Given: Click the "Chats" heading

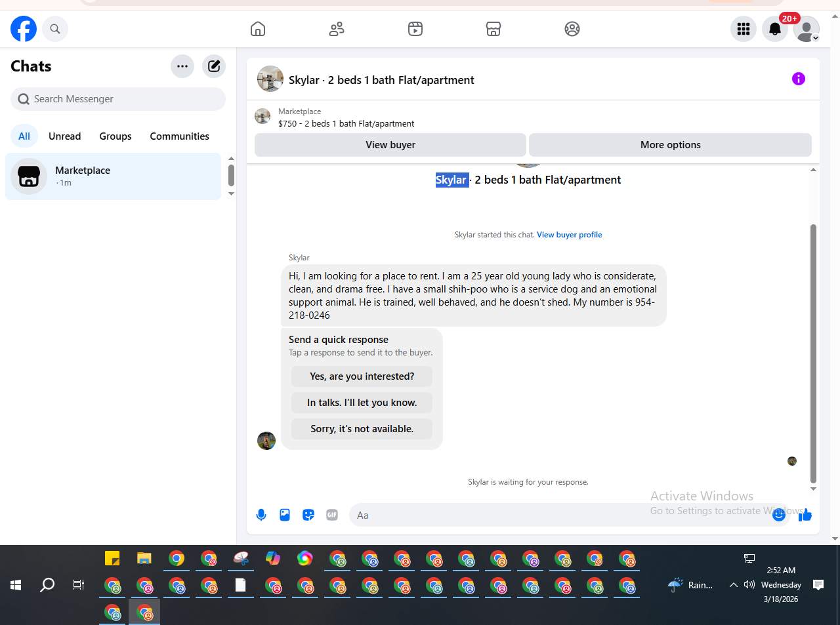Looking at the screenshot, I should (31, 66).
